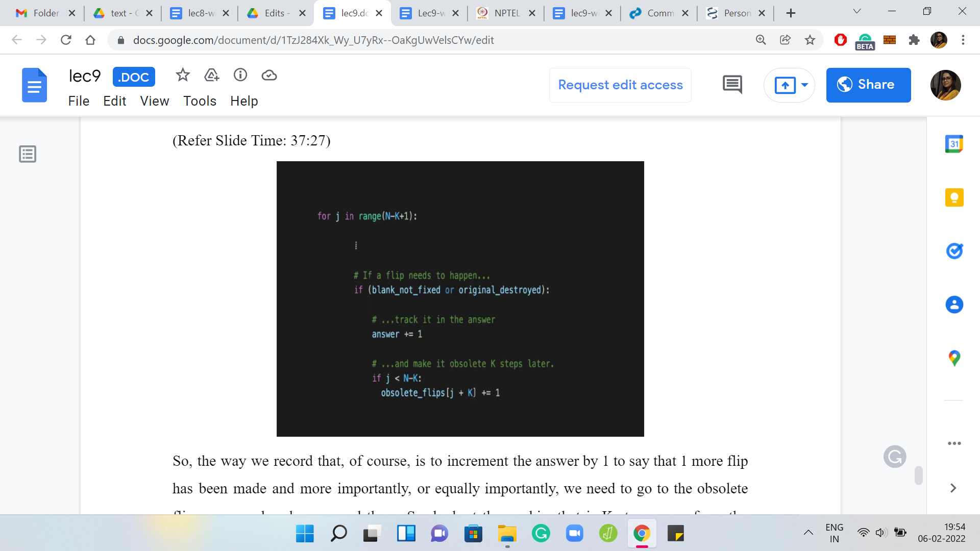Viewport: 980px width, 551px height.
Task: Show hidden system tray icons
Action: (x=808, y=533)
